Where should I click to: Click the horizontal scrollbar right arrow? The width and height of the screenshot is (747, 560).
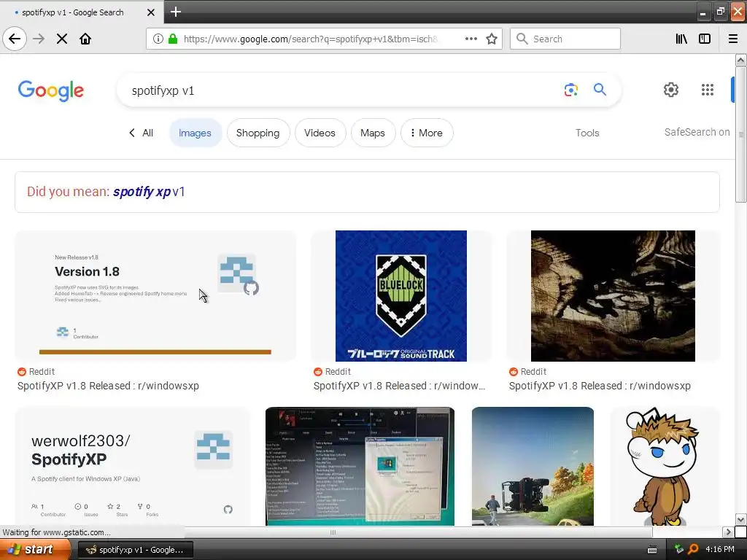point(727,532)
